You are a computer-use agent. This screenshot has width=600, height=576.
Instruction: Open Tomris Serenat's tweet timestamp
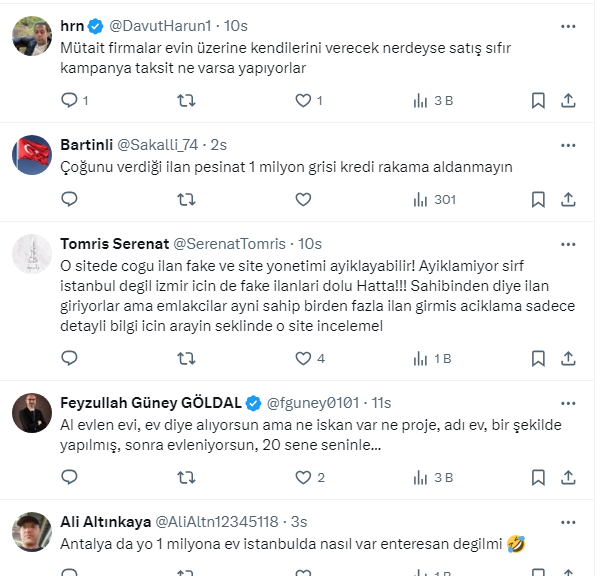pos(310,244)
